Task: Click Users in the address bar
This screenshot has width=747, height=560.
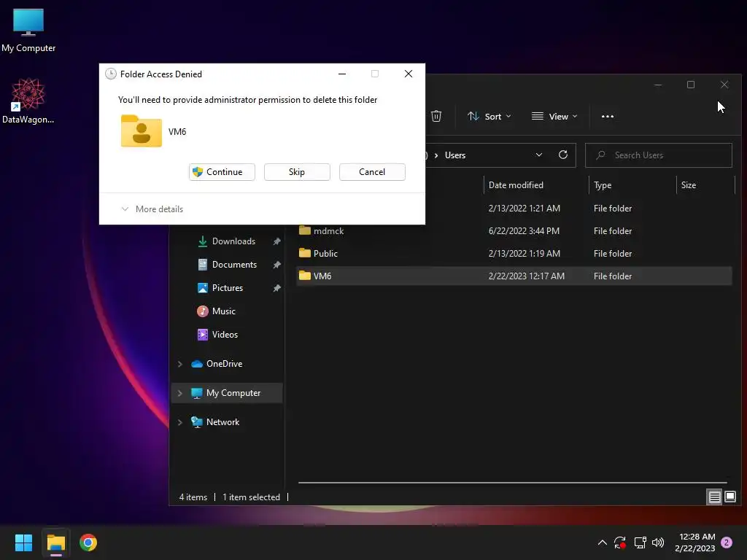Action: 455,155
